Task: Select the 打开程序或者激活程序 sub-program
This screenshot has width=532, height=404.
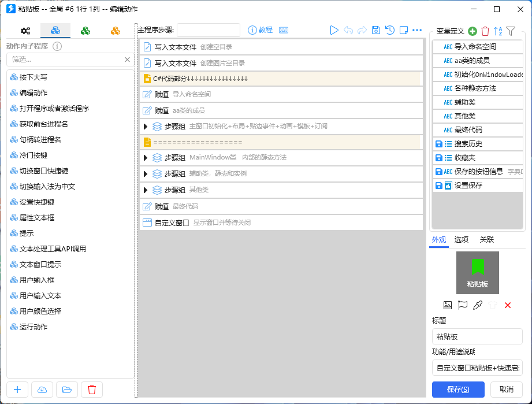Action: tap(70, 109)
